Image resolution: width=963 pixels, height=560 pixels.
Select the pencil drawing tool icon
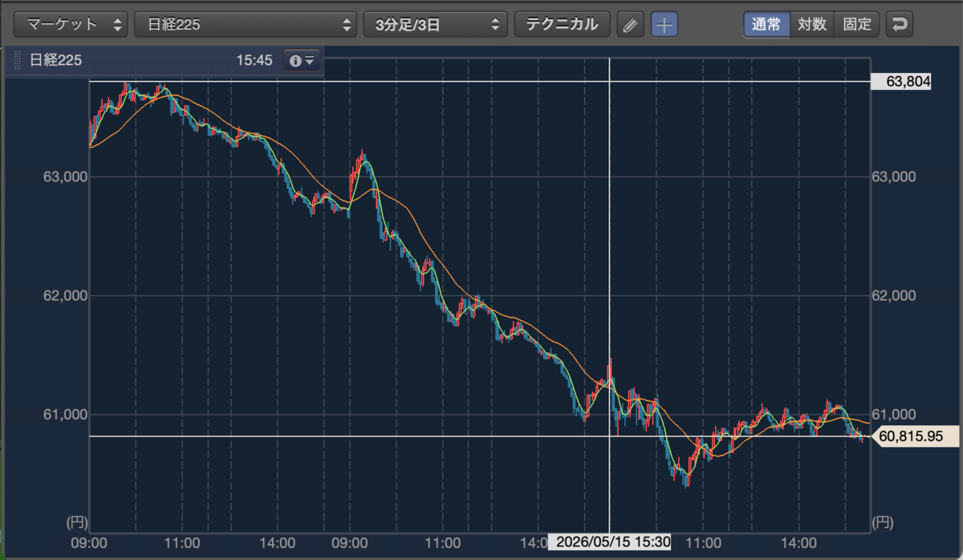(630, 24)
